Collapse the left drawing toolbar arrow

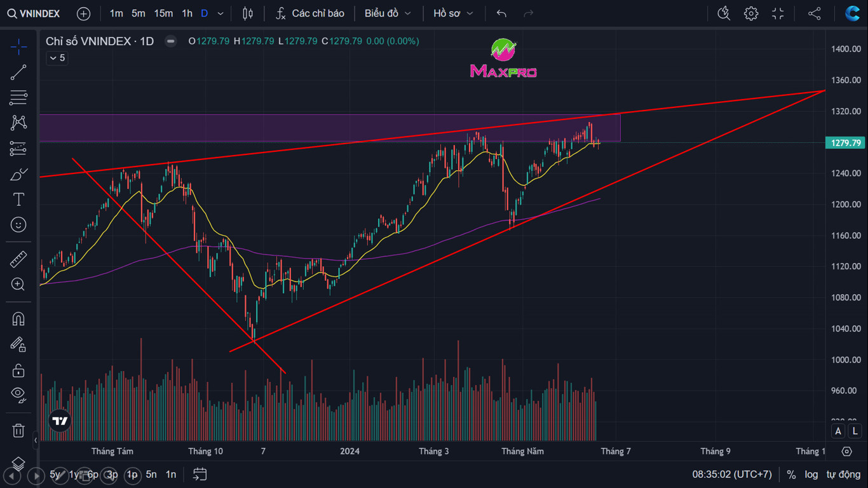point(36,440)
